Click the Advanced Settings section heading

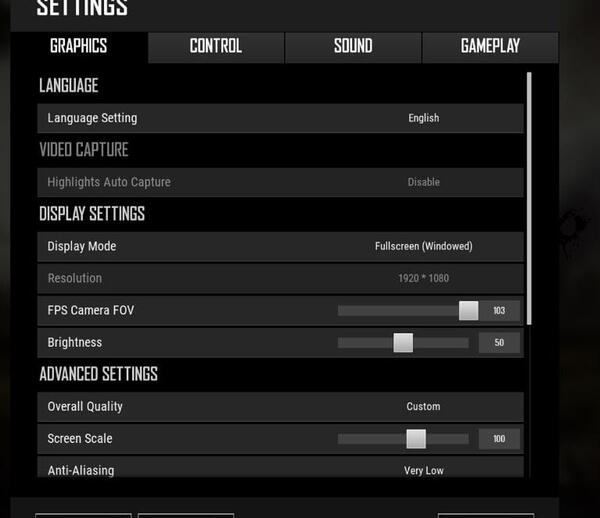98,374
